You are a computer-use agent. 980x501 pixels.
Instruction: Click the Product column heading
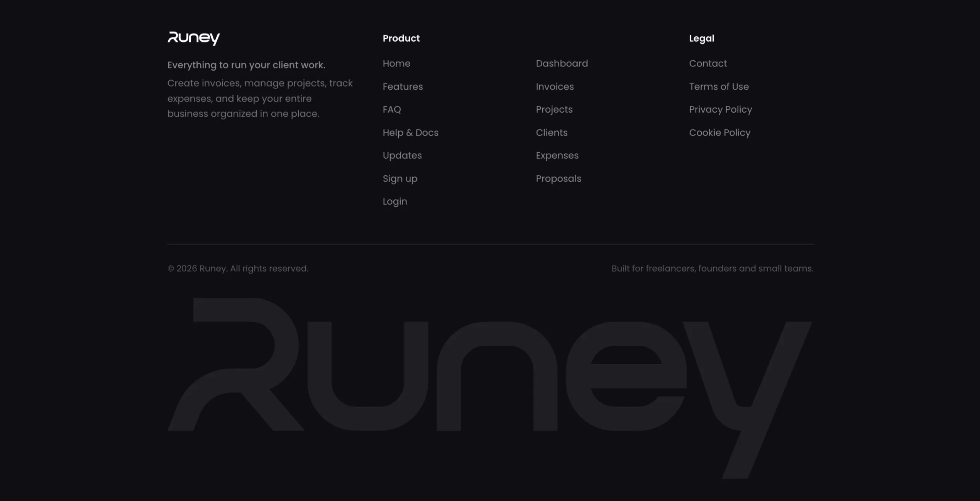pyautogui.click(x=401, y=38)
